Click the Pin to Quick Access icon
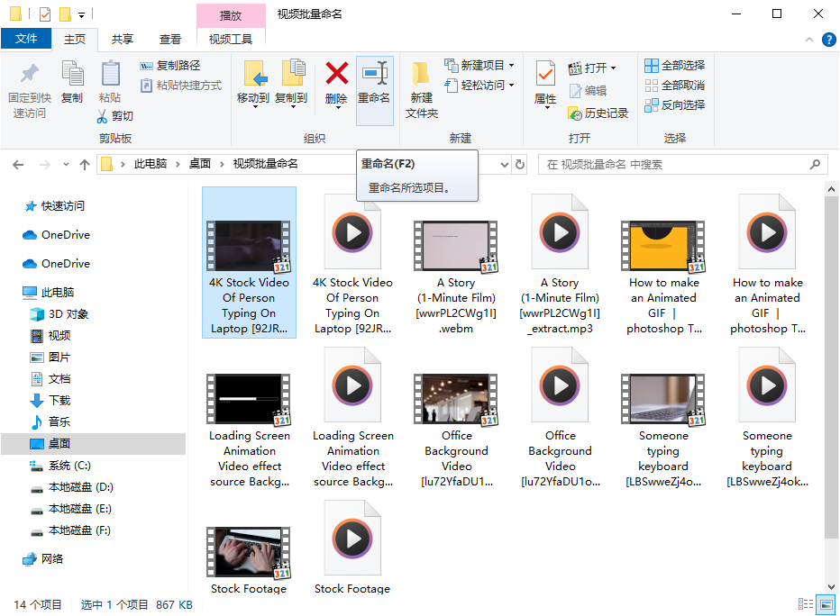The height and width of the screenshot is (616, 840). (x=30, y=74)
